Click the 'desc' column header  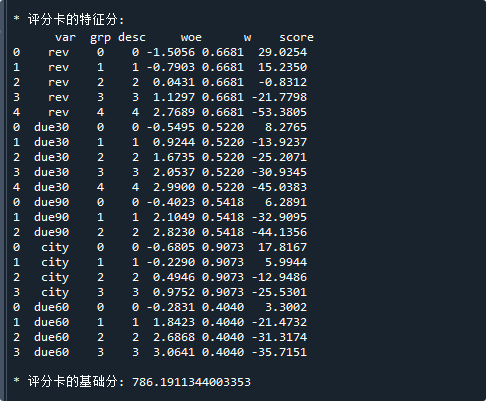[x=132, y=37]
